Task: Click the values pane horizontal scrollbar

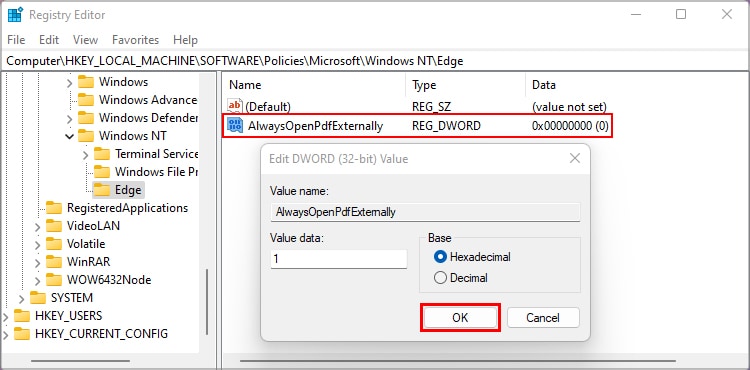Action: point(457,361)
